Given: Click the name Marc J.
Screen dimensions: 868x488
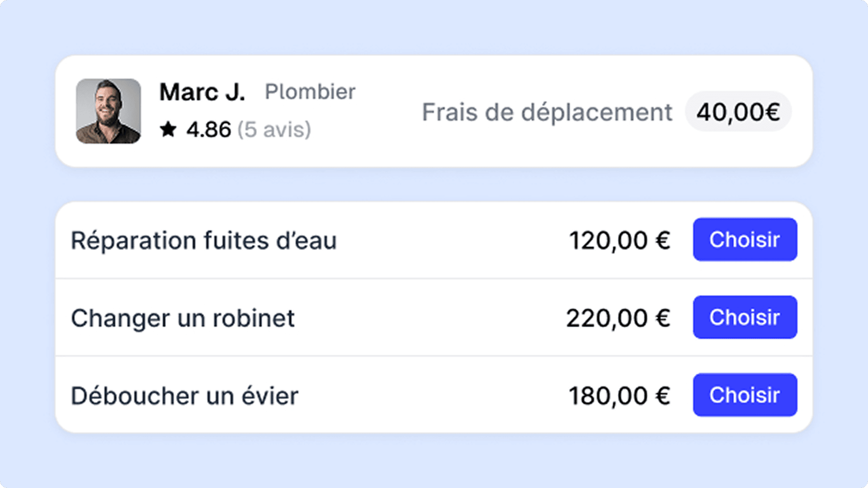Looking at the screenshot, I should (x=202, y=92).
